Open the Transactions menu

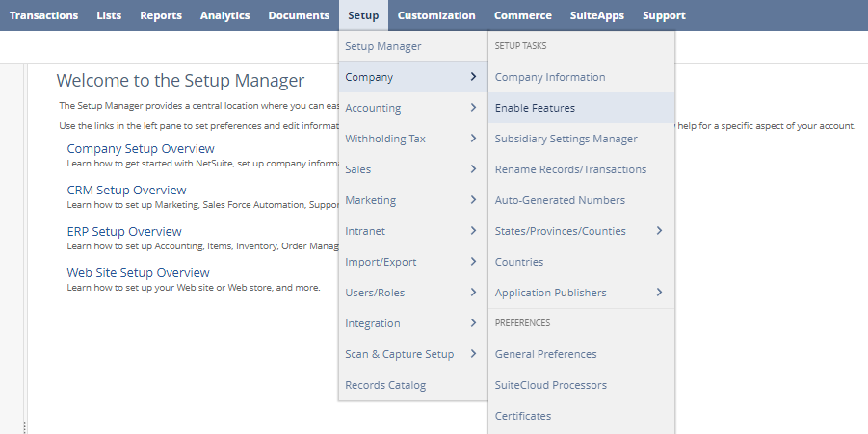[x=43, y=15]
